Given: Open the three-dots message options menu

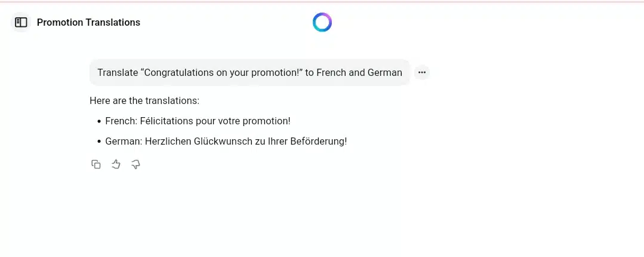Looking at the screenshot, I should pos(422,72).
